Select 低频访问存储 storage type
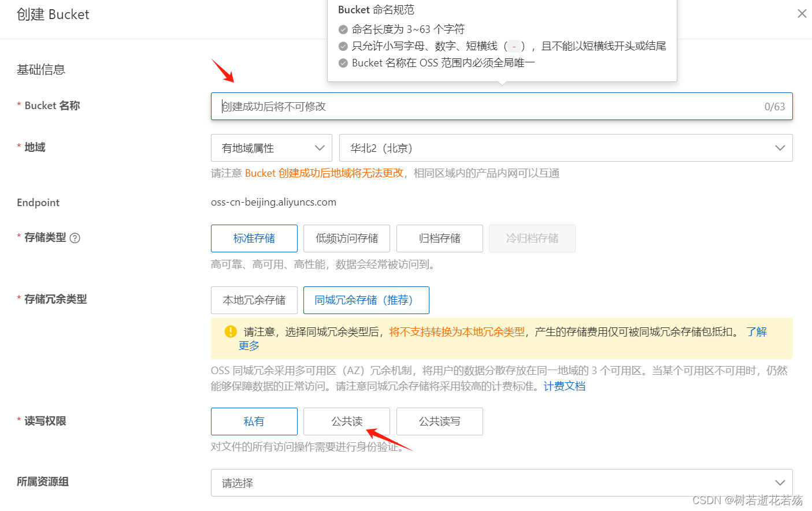 (346, 238)
